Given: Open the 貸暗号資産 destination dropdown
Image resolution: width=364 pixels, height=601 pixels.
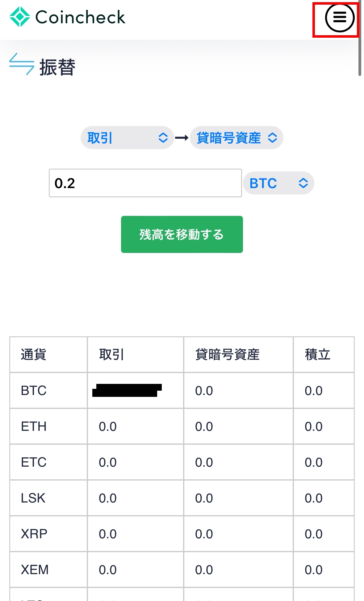Looking at the screenshot, I should 236,138.
